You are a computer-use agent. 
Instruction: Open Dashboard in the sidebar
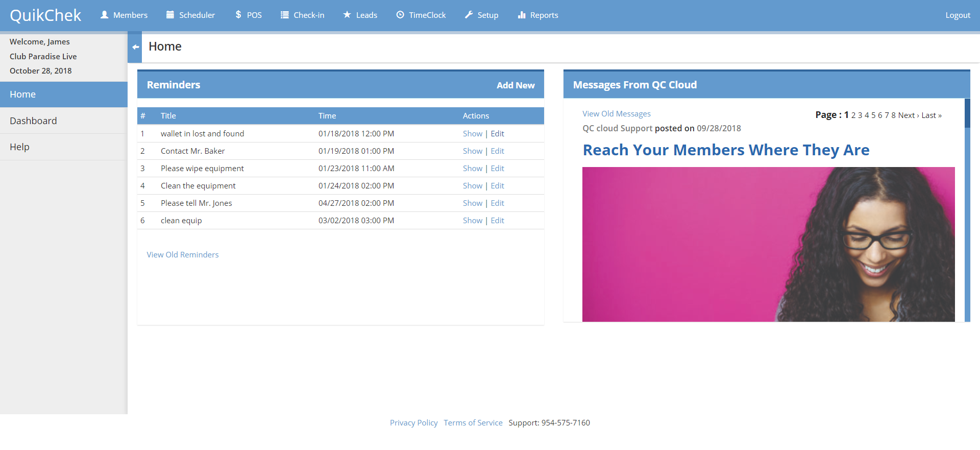pyautogui.click(x=33, y=121)
